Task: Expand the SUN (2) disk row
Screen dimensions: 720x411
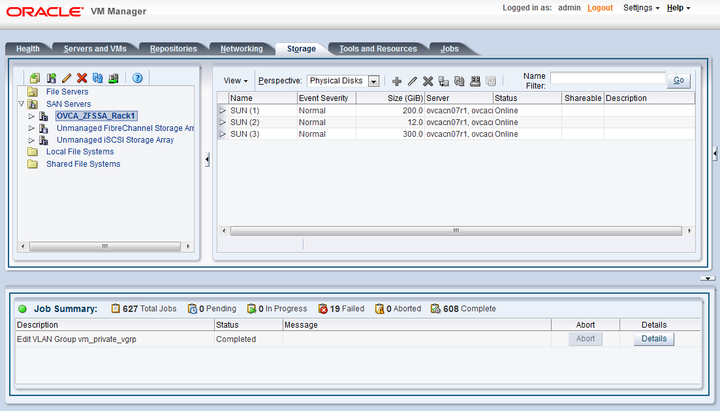Action: coord(223,123)
